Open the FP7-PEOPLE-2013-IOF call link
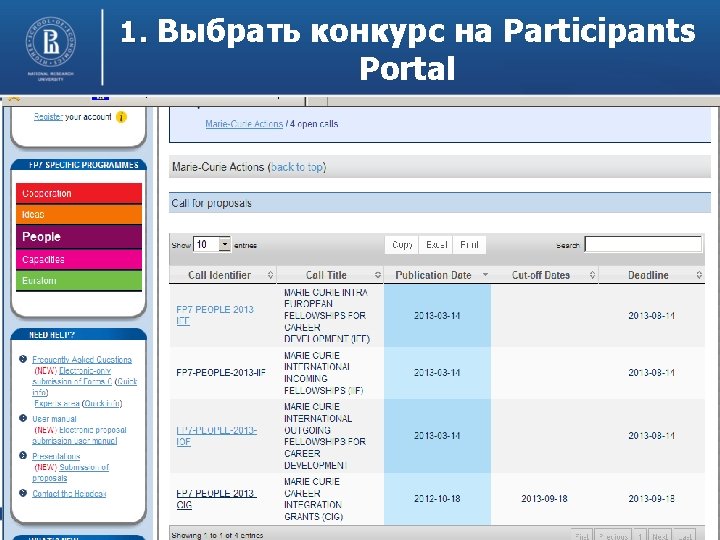 [x=216, y=436]
